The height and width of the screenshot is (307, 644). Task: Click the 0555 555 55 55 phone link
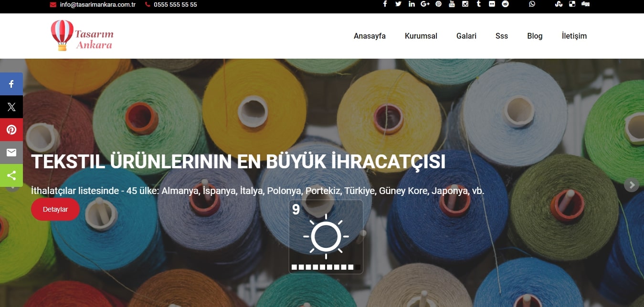pyautogui.click(x=175, y=5)
